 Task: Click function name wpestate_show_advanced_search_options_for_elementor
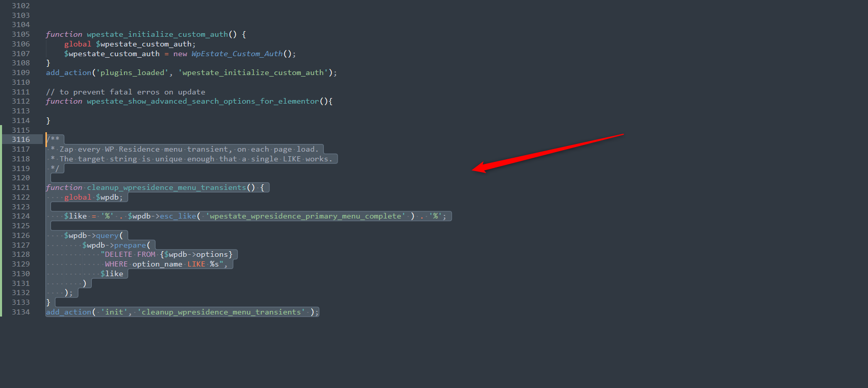202,101
